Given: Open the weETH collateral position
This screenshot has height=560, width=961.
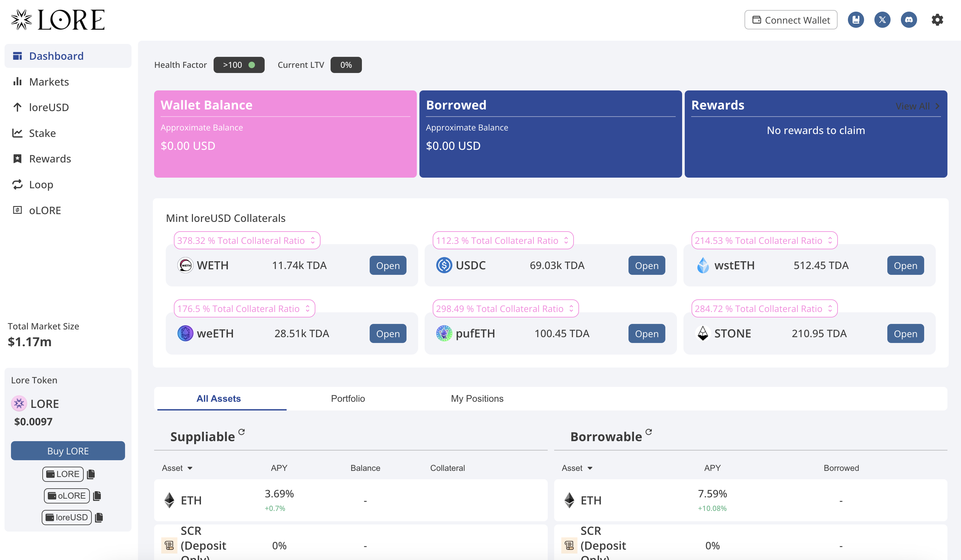Looking at the screenshot, I should click(388, 334).
